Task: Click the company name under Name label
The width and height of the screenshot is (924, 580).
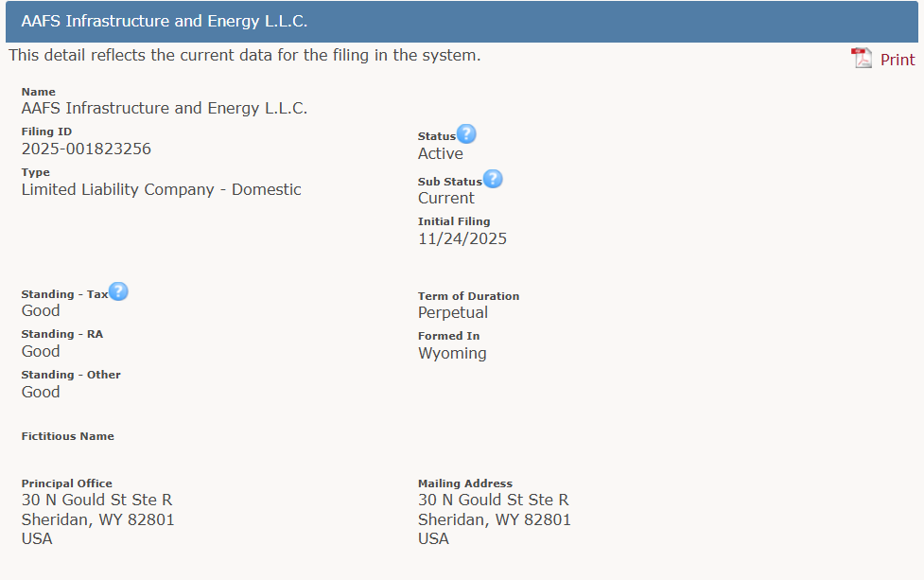Action: [165, 108]
